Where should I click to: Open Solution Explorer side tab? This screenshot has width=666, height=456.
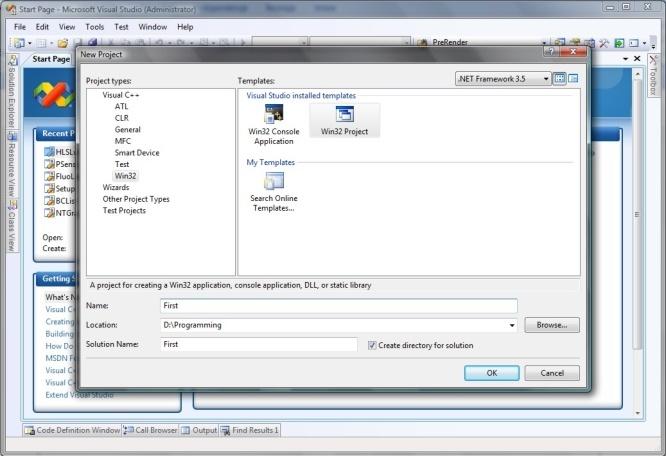click(x=12, y=91)
